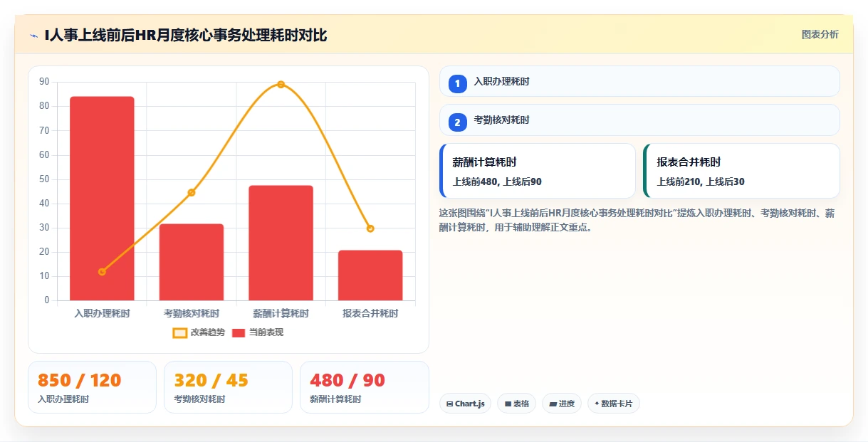The width and height of the screenshot is (868, 442).
Task: Click the 当前表现 legend label text
Action: point(266,332)
